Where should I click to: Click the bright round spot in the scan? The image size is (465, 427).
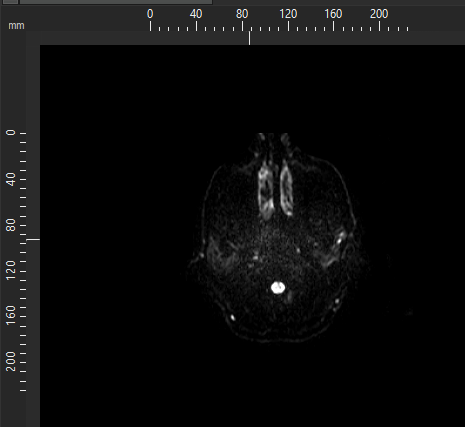click(278, 288)
